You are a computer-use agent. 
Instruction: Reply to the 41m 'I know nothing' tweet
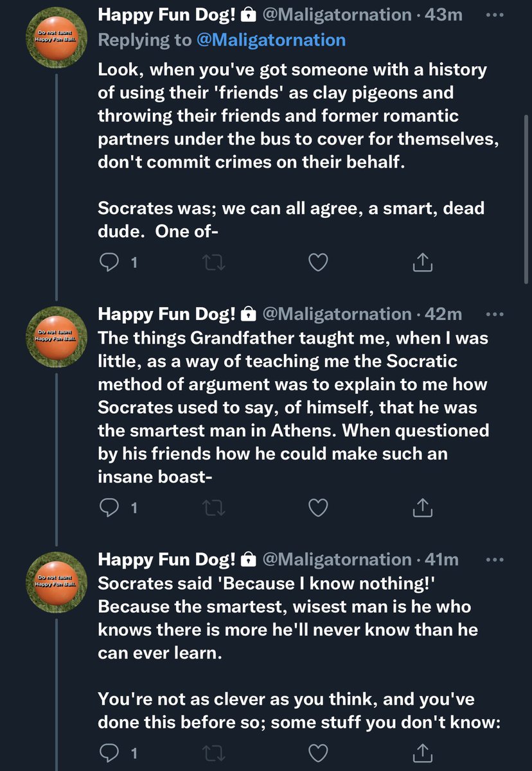coord(108,752)
